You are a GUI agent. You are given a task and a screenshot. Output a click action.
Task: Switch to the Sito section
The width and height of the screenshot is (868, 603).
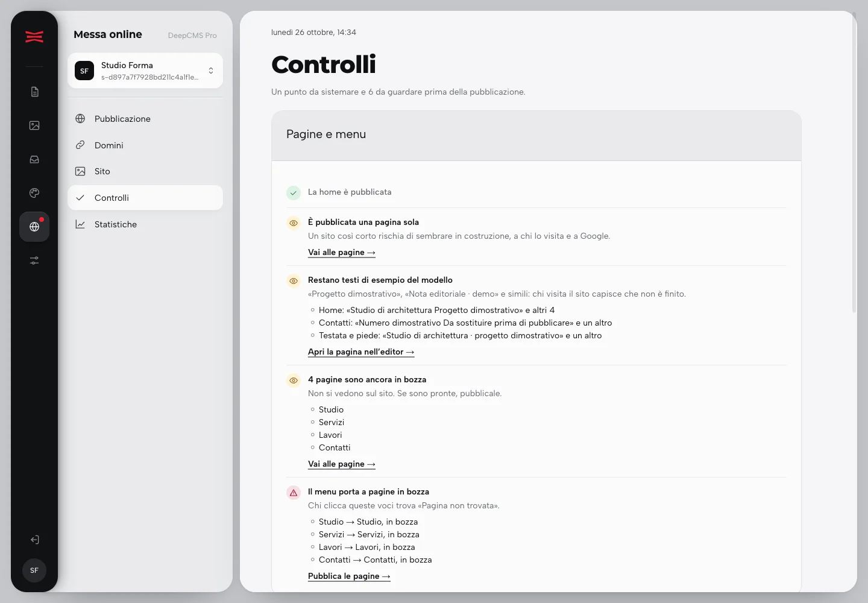tap(145, 171)
